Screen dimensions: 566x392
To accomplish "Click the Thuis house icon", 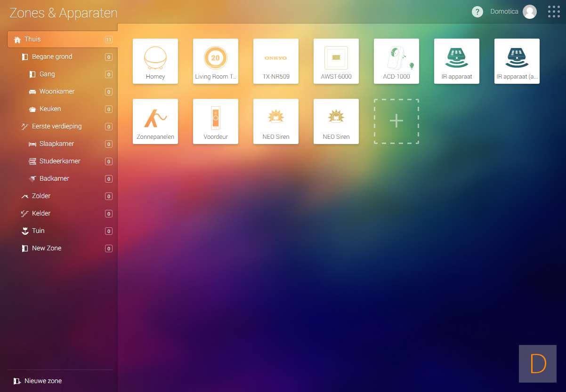I will click(17, 40).
